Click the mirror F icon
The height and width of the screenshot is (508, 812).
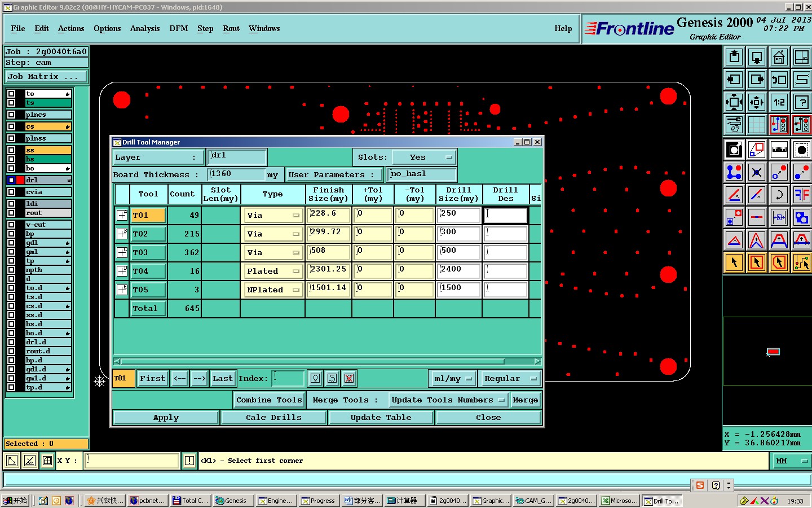point(801,195)
